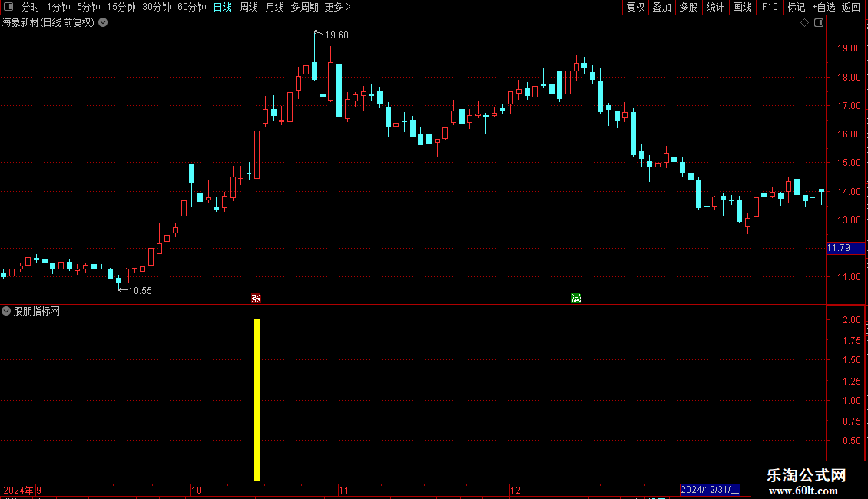
Task: Open the 画线 drawing tools
Action: [742, 7]
